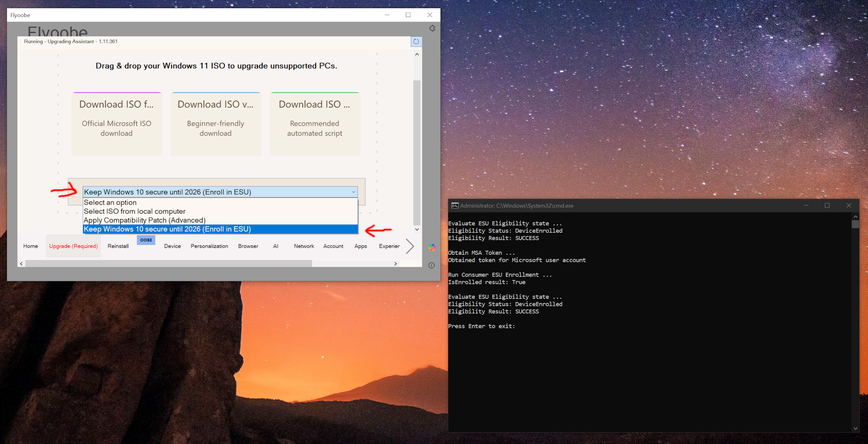Select 'Apply Compatibility Patch (Advanced)' option

[145, 220]
